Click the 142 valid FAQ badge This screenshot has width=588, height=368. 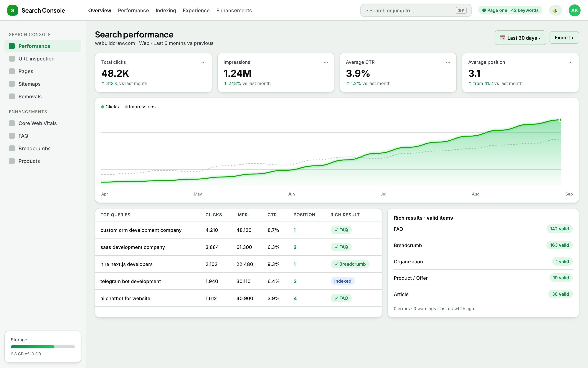(x=559, y=229)
